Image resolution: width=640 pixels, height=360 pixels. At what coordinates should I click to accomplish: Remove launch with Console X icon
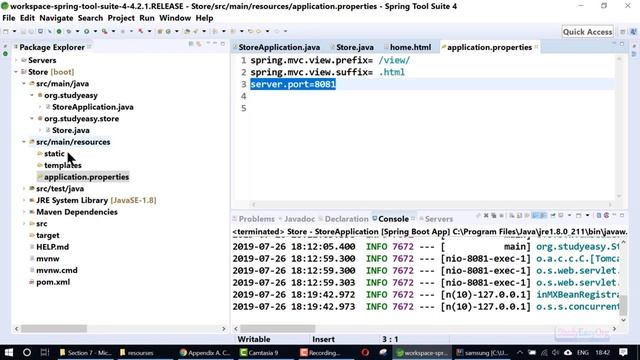coord(486,216)
